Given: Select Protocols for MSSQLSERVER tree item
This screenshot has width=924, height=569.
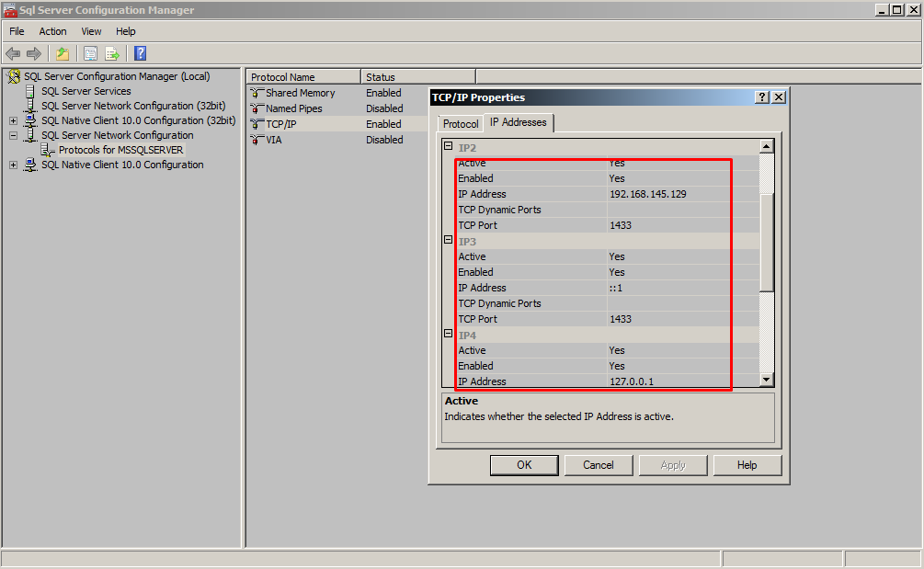Looking at the screenshot, I should (120, 150).
